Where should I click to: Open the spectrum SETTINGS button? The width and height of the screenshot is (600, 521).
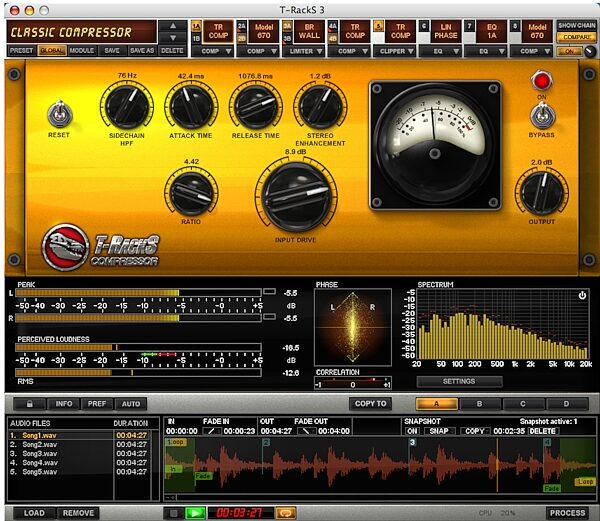click(x=459, y=381)
